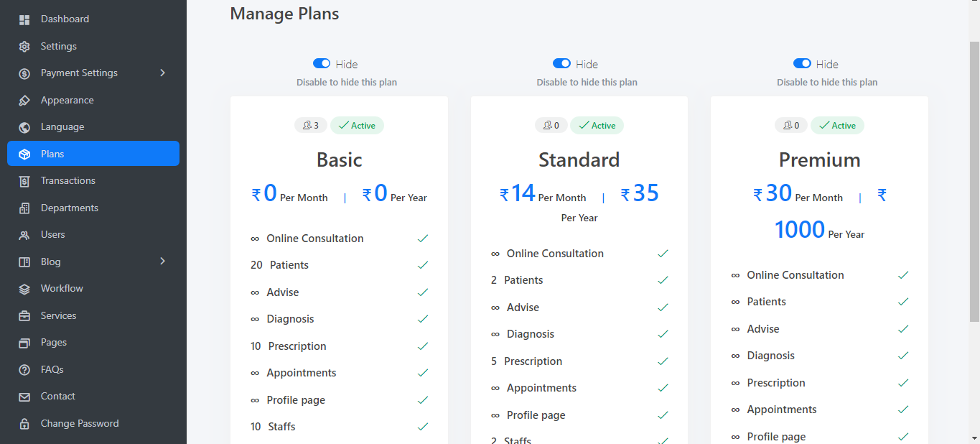980x444 pixels.
Task: Go to the Services menu item
Action: point(58,315)
